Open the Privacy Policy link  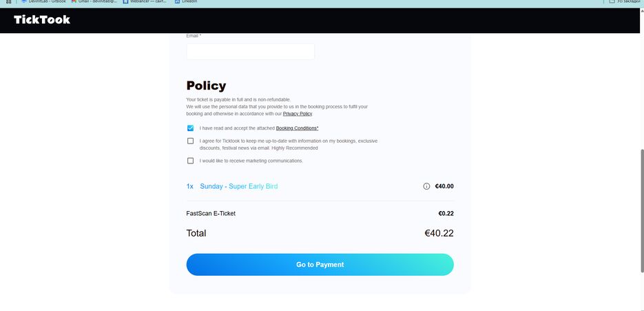pos(298,114)
